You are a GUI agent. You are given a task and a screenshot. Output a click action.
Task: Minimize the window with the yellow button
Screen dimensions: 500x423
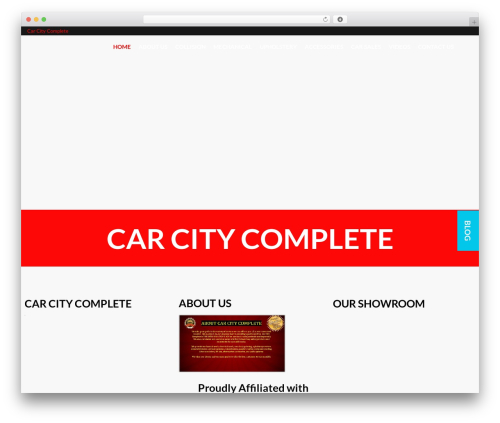click(36, 20)
